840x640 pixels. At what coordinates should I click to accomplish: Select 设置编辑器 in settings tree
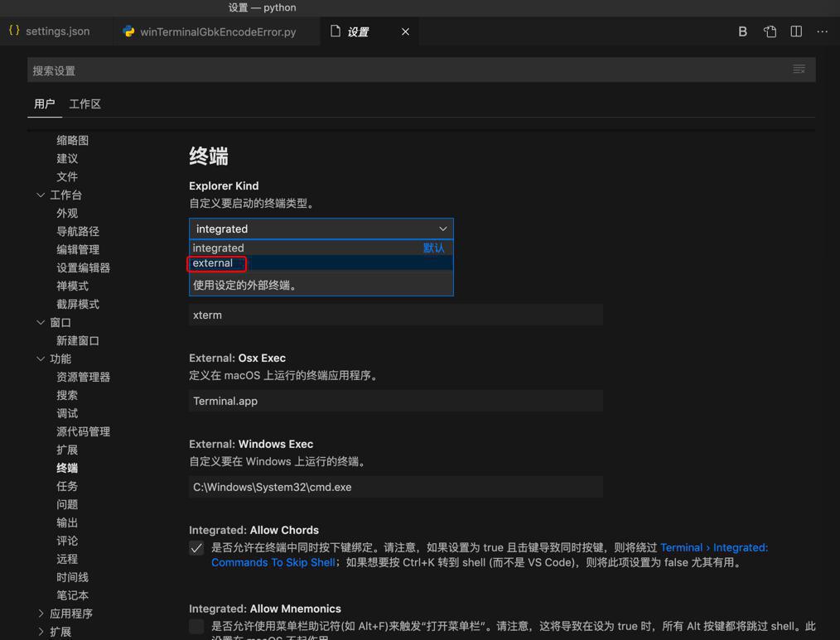(83, 267)
